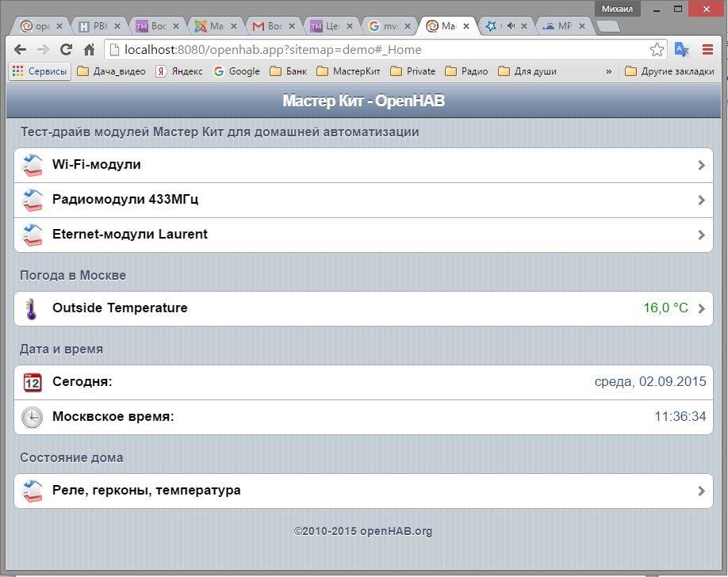Image resolution: width=728 pixels, height=577 pixels.
Task: Click the Радиомодули 433МГц group icon
Action: pyautogui.click(x=32, y=200)
